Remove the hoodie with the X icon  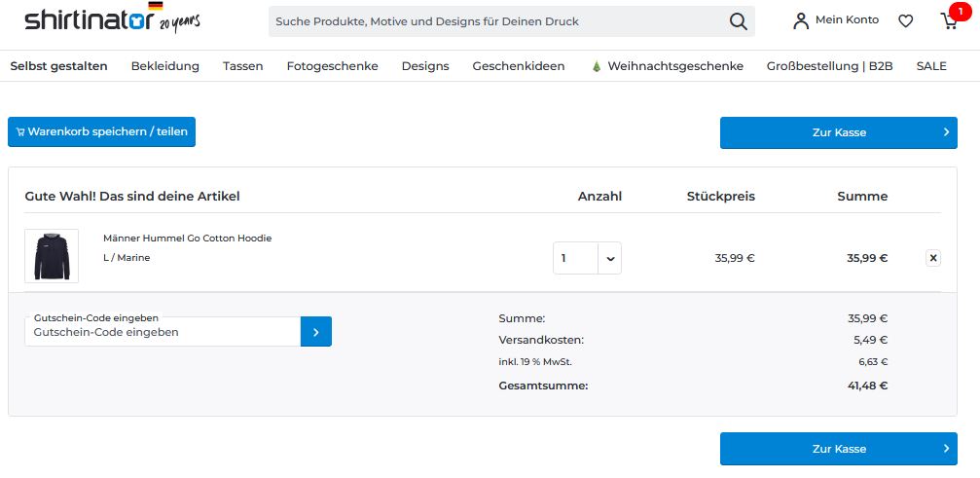(x=933, y=258)
